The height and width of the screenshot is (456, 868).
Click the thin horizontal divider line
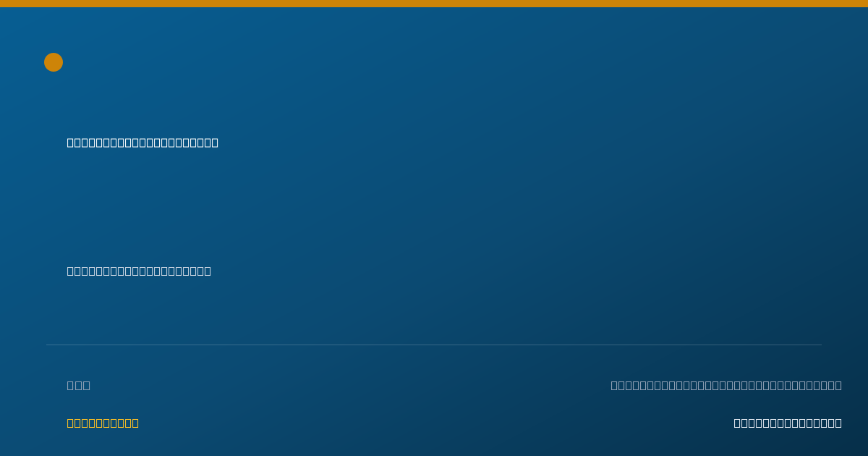coord(434,345)
